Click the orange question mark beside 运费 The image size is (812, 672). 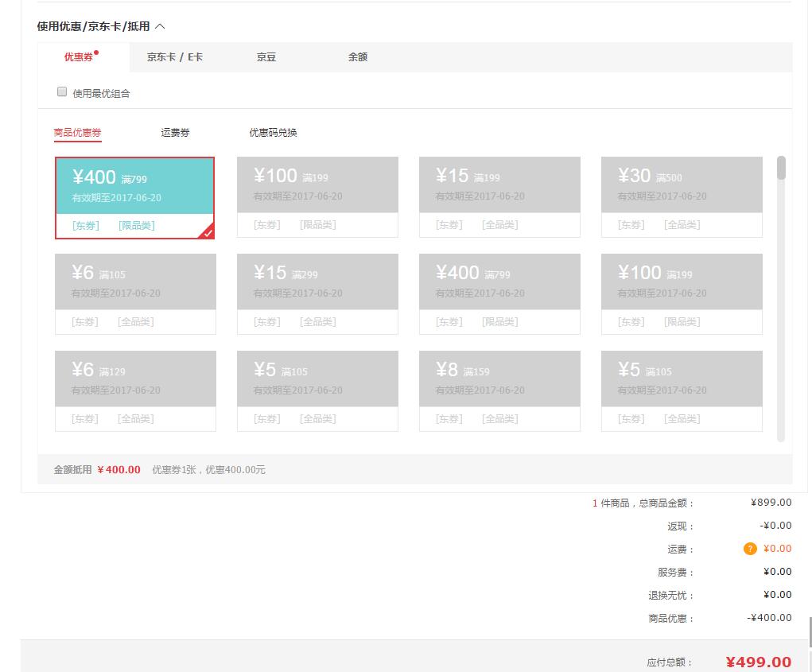click(750, 549)
